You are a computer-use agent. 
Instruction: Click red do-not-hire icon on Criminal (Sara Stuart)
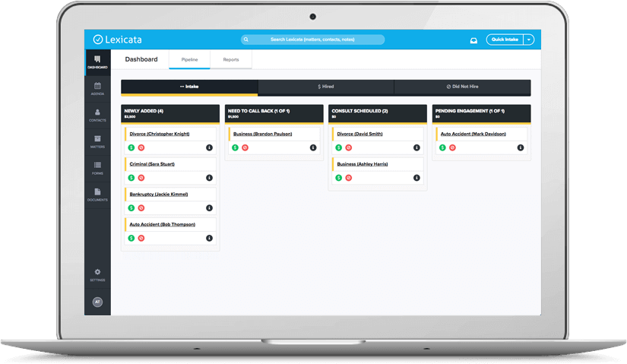(x=141, y=178)
